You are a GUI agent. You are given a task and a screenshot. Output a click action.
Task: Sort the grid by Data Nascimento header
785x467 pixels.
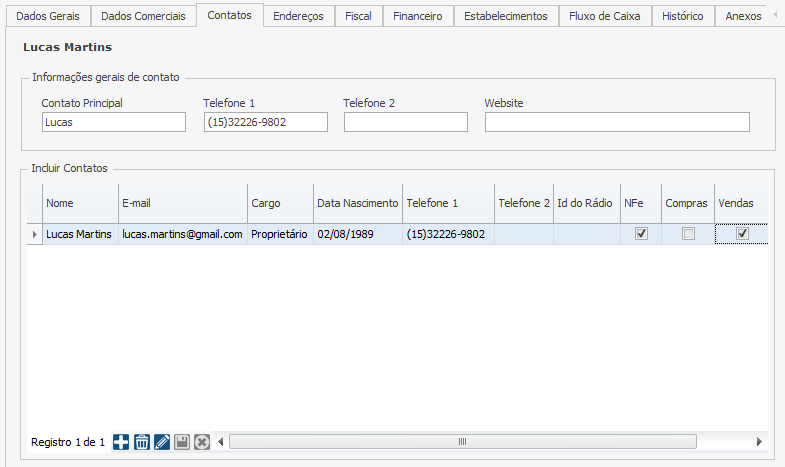(357, 203)
